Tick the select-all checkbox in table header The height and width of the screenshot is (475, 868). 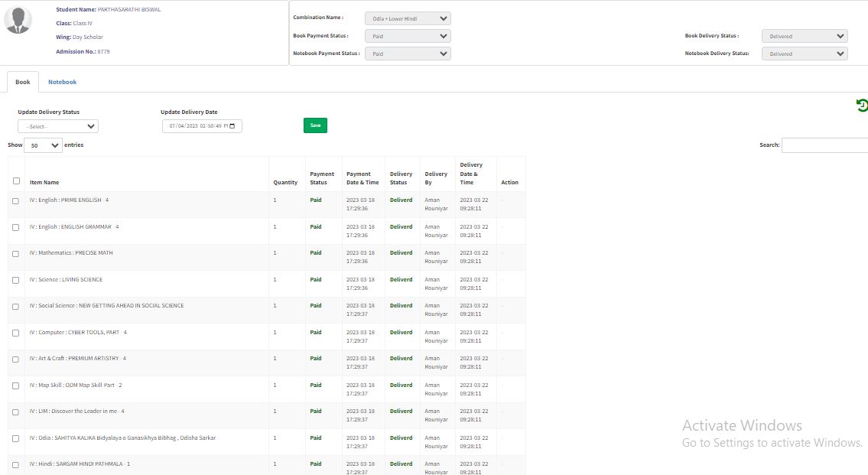[x=16, y=181]
